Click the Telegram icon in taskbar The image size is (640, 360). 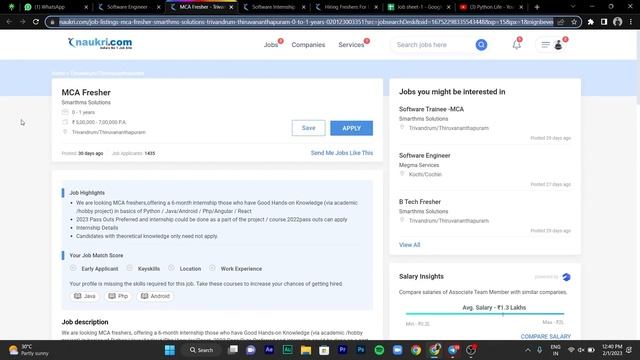(x=453, y=350)
